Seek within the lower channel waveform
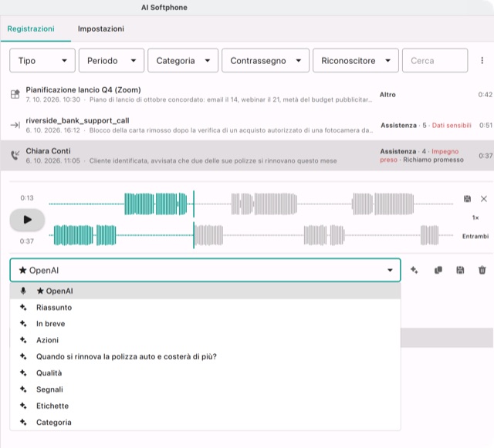Viewport: 494px width, 448px height. point(251,235)
